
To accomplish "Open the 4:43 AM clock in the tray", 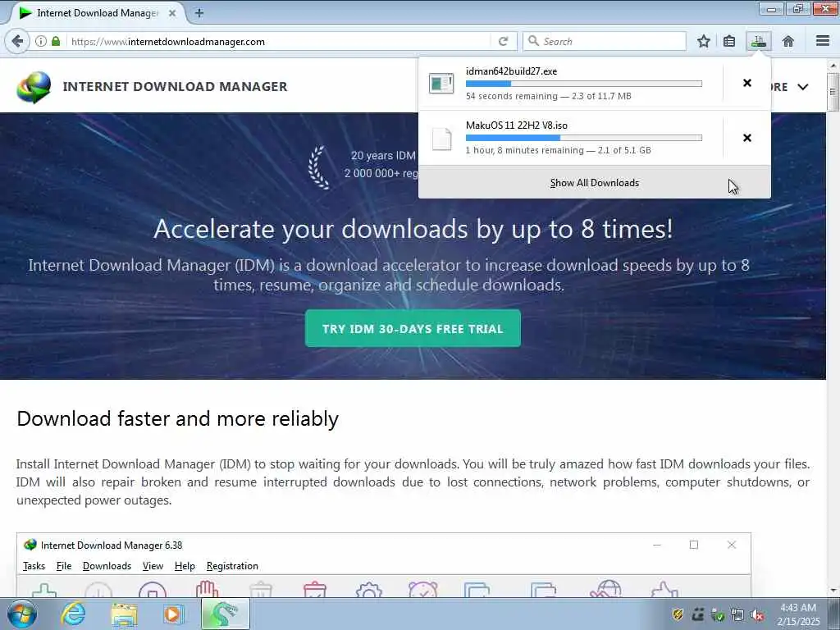I will click(x=798, y=614).
